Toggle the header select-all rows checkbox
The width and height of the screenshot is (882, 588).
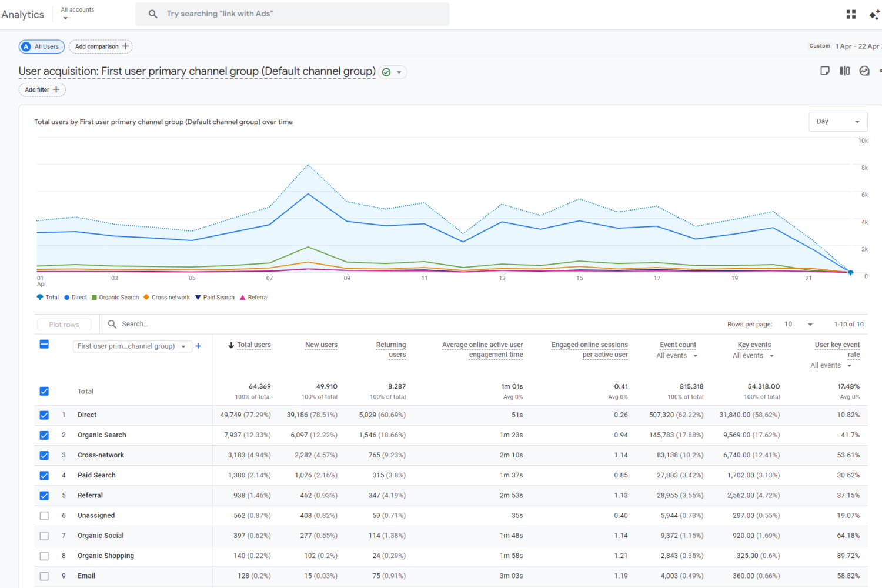tap(44, 344)
